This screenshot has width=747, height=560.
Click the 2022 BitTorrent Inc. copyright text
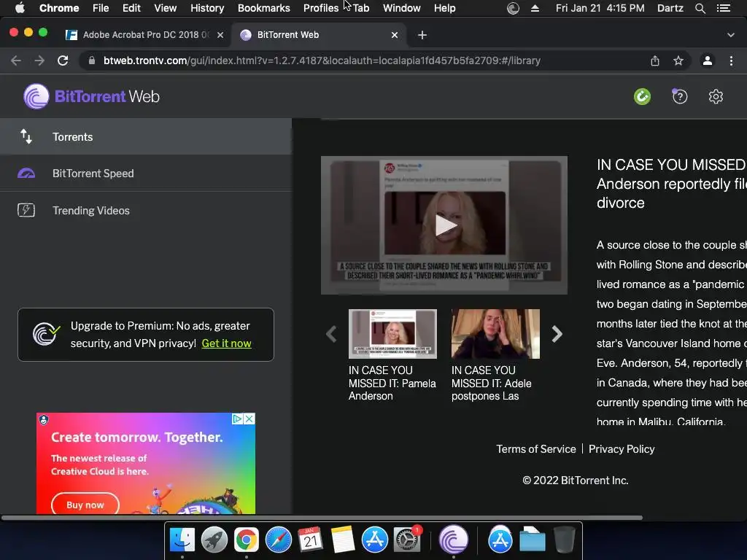576,481
